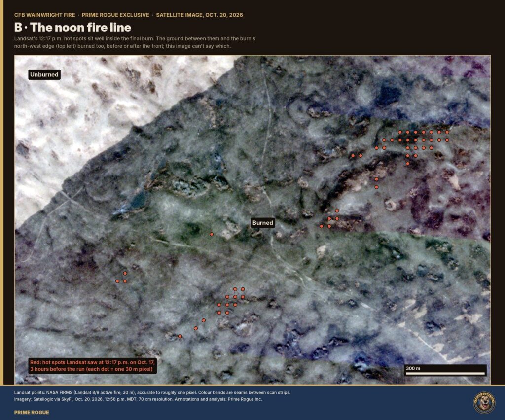The height and width of the screenshot is (420, 505).
Task: Click the subtitle line starting 'north-west edge (top left)'
Action: pyautogui.click(x=122, y=46)
